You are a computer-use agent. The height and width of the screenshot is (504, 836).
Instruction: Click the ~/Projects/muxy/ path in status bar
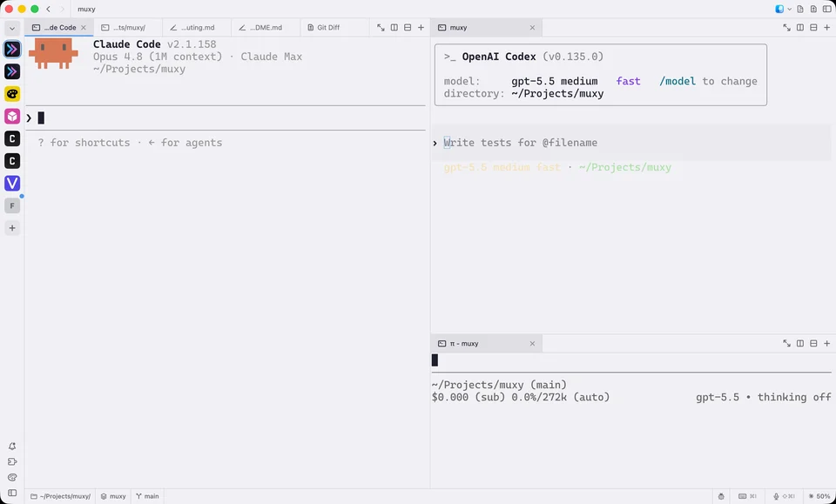click(60, 496)
